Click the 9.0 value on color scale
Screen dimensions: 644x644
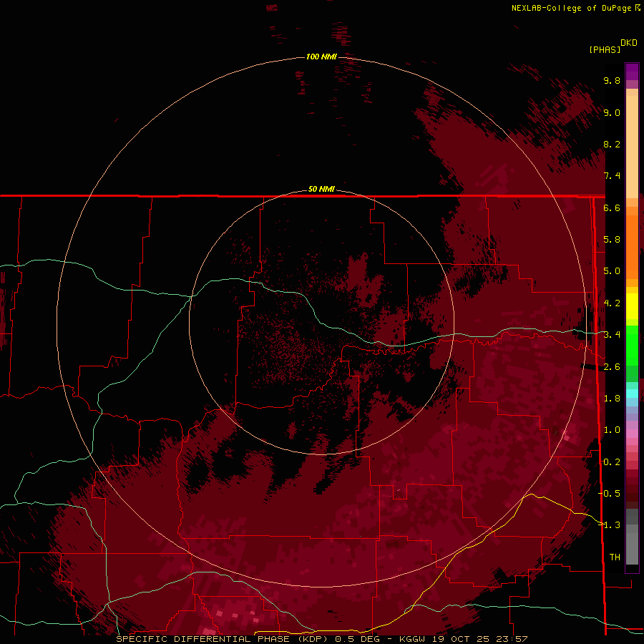[612, 112]
